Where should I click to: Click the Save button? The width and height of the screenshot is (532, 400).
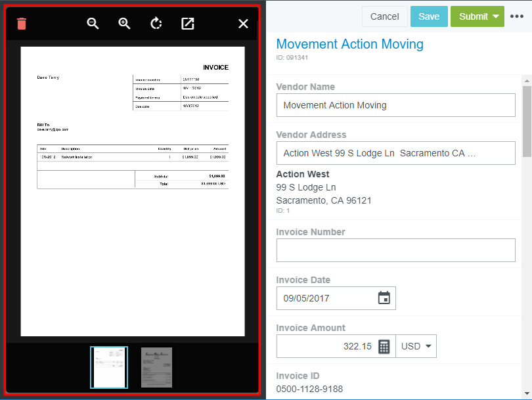click(x=429, y=16)
